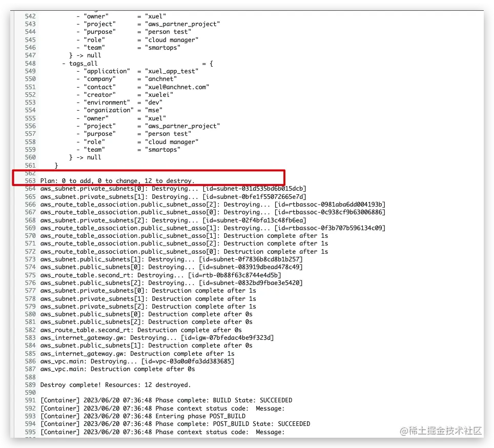This screenshot has width=494, height=448.
Task: Click line 594 POST_BUILD State: SUCCEEDED
Action: [175, 424]
